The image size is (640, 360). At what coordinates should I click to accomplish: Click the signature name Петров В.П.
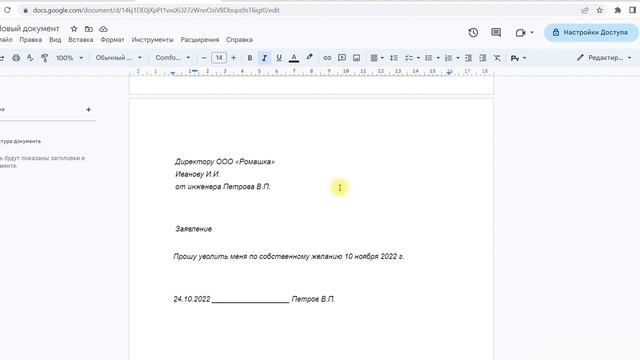tap(313, 299)
